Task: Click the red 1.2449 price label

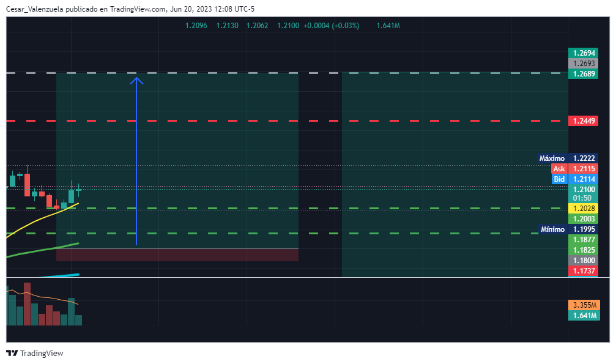Action: click(584, 121)
